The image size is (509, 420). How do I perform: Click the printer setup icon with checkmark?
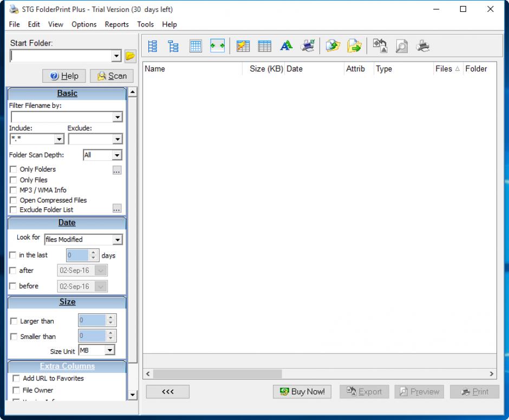click(x=308, y=46)
